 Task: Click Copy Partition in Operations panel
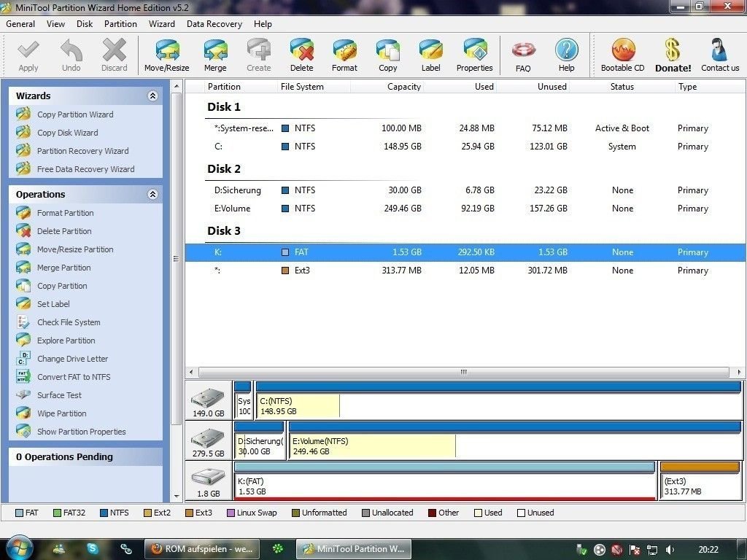coord(62,286)
